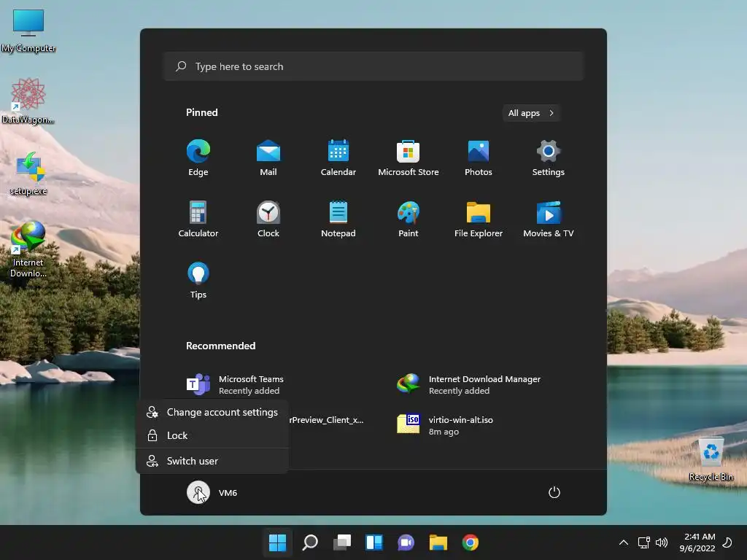Image resolution: width=747 pixels, height=560 pixels.
Task: Open My Computer desktop icon
Action: 28,31
